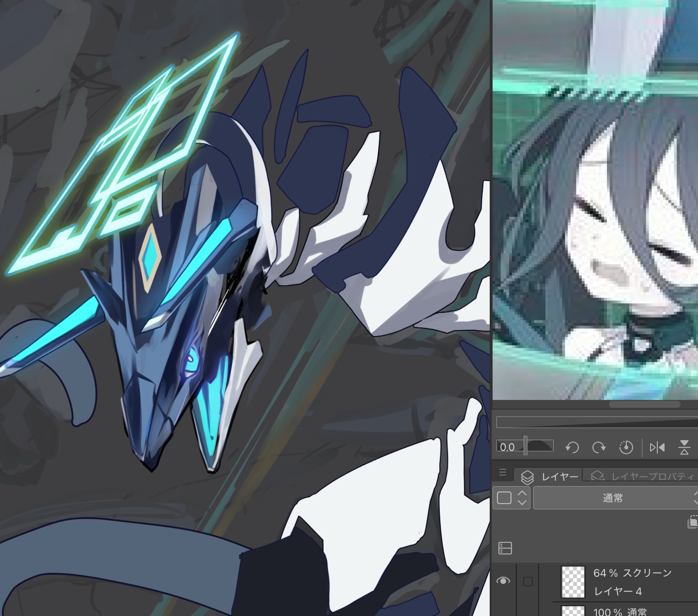Click the clip to layer below icon

click(693, 522)
